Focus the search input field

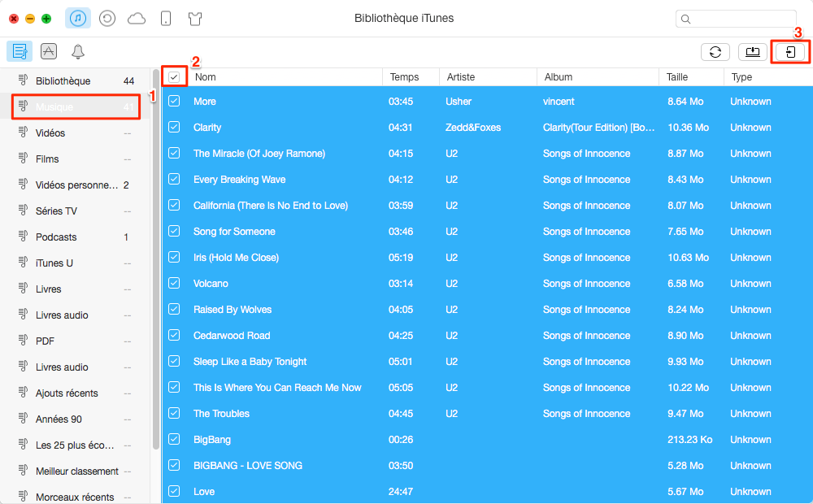point(736,20)
